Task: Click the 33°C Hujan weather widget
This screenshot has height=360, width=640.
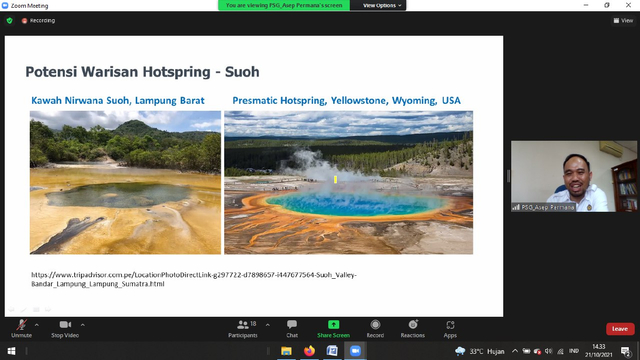Action: click(480, 351)
